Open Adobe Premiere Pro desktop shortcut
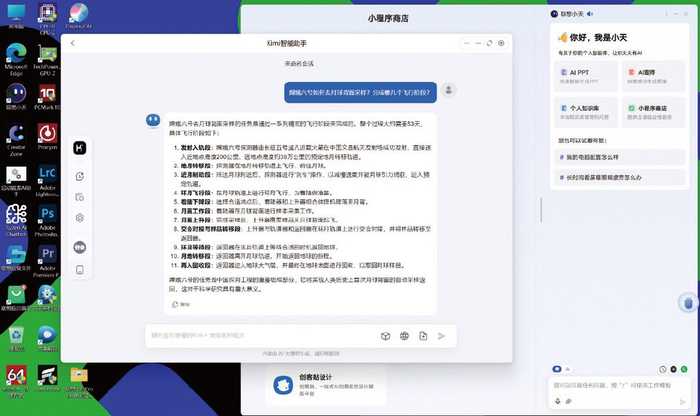 coord(47,261)
